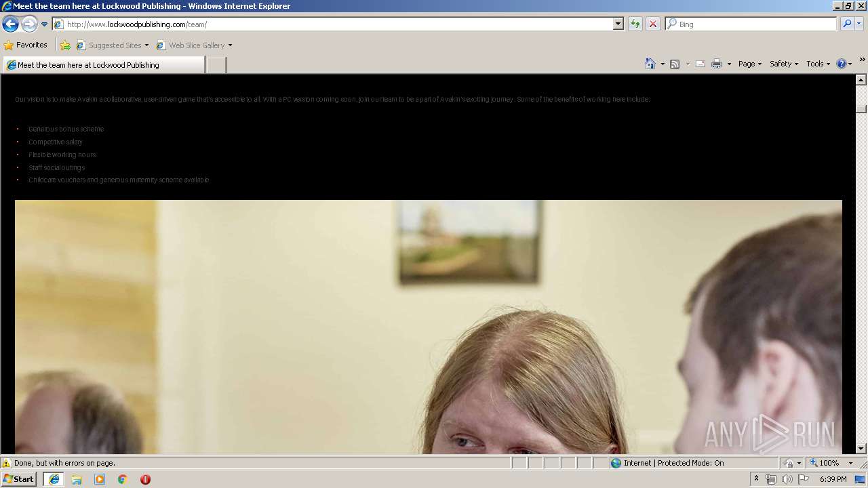Click the status bar security lock icon

coord(789,463)
